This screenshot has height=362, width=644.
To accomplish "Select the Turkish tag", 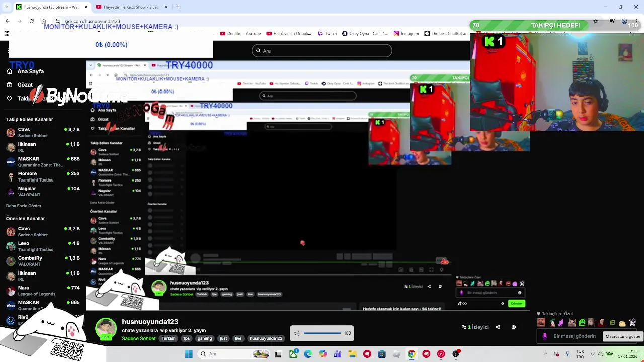I will (x=168, y=338).
